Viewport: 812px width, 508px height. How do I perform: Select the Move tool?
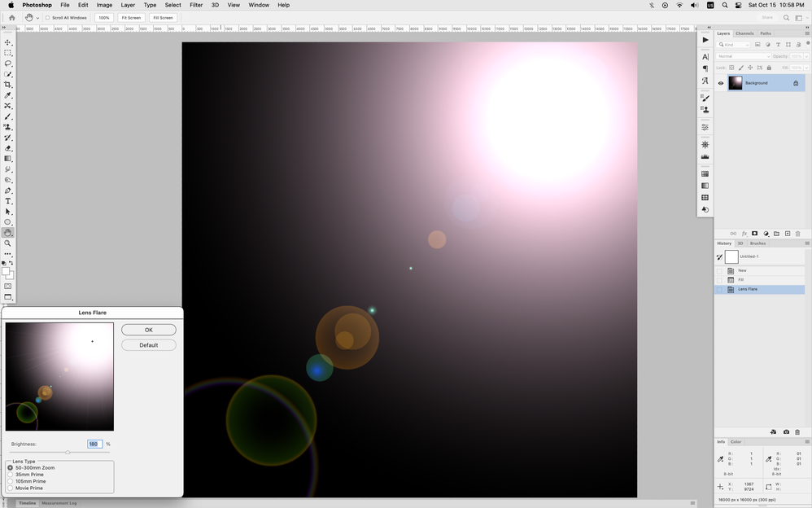tap(8, 41)
